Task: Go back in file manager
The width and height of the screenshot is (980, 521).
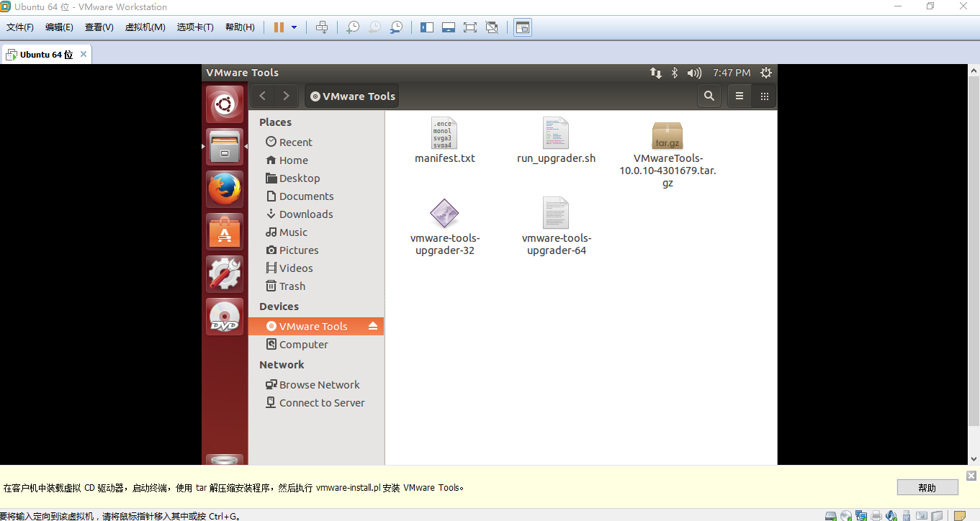Action: tap(263, 96)
